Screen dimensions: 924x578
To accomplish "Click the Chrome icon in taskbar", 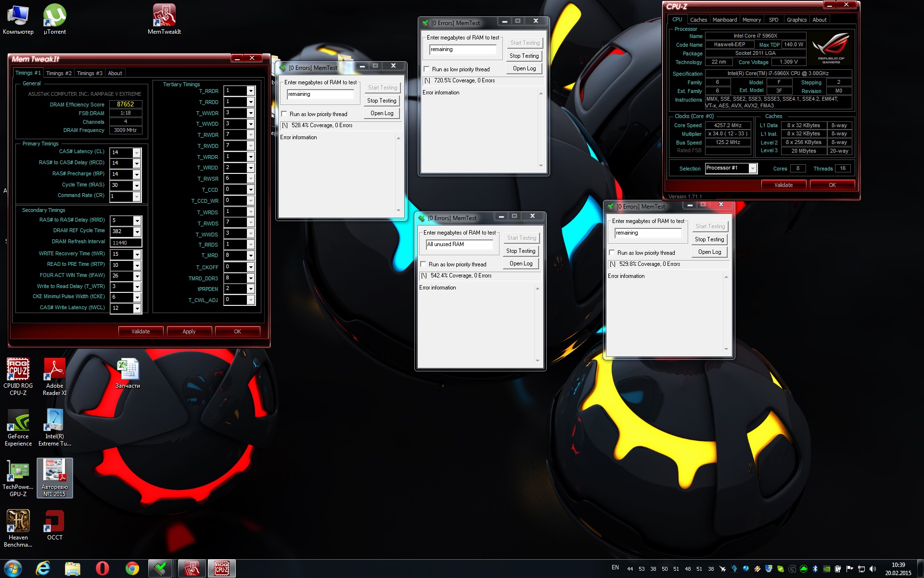I will click(132, 568).
